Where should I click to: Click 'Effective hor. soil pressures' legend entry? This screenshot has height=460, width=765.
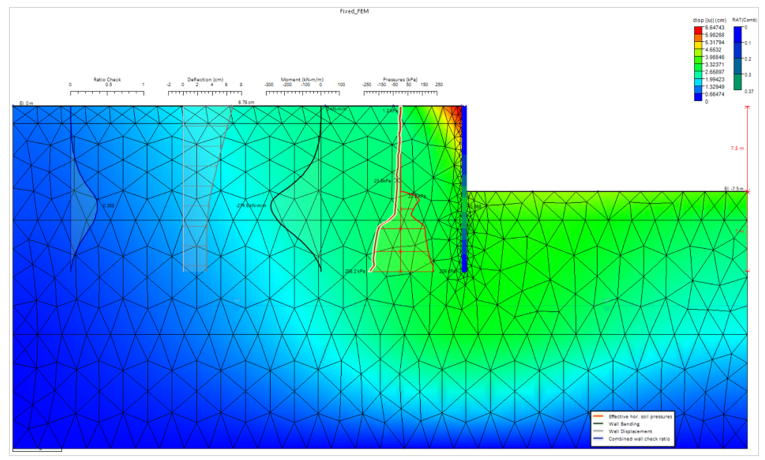(x=640, y=417)
